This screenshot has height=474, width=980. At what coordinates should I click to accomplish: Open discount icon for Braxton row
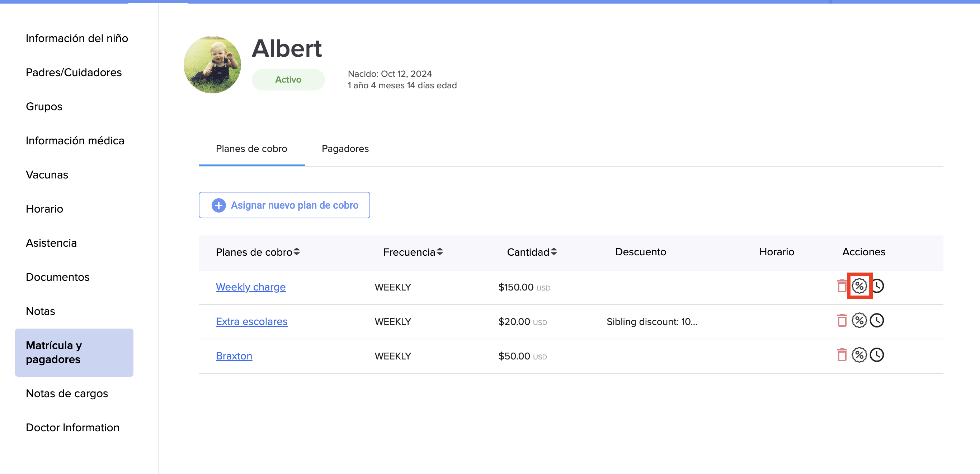pyautogui.click(x=859, y=355)
